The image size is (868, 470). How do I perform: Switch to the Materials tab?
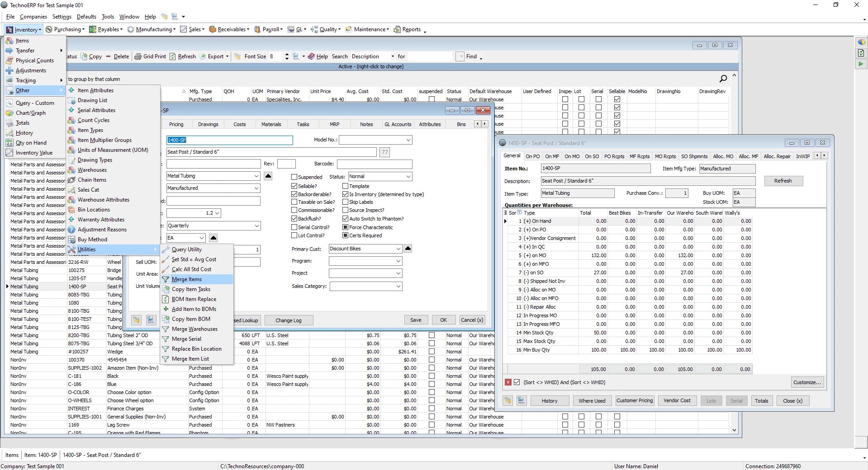point(271,124)
